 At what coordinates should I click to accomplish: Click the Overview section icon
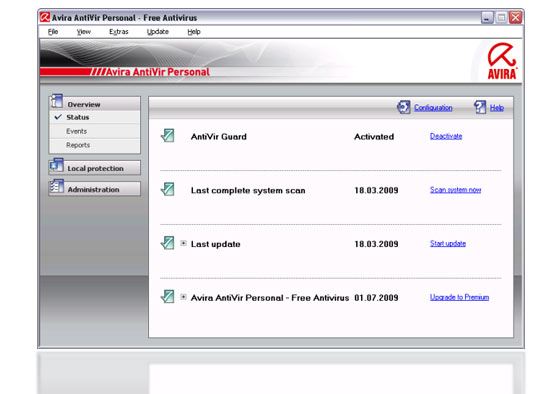click(56, 101)
